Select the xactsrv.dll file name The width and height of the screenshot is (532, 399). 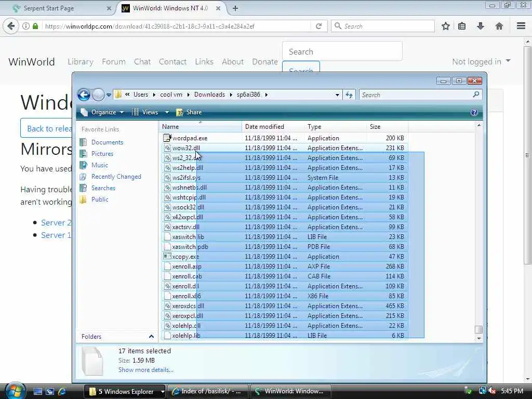coord(186,227)
